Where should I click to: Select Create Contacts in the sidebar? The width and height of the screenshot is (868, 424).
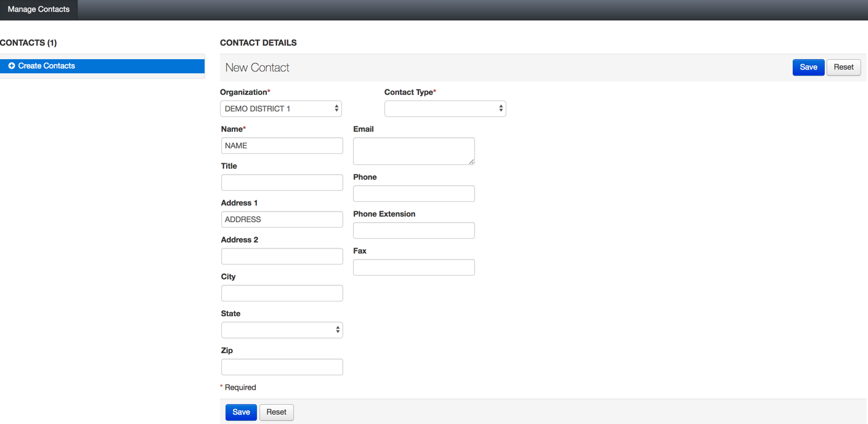click(46, 66)
